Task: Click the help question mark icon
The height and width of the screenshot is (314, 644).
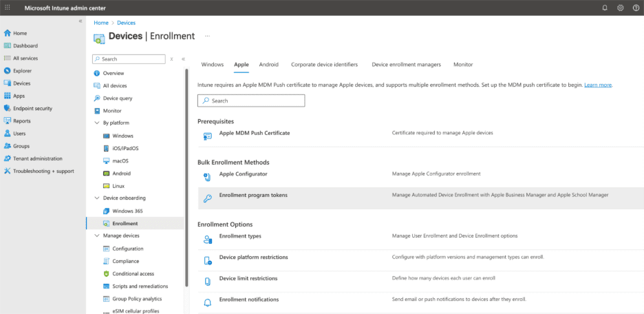Action: pos(636,8)
